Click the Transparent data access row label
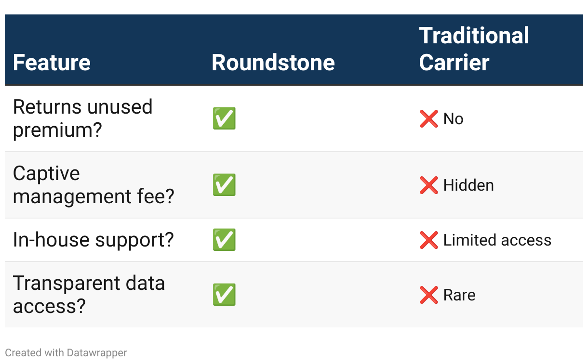 [x=89, y=295]
